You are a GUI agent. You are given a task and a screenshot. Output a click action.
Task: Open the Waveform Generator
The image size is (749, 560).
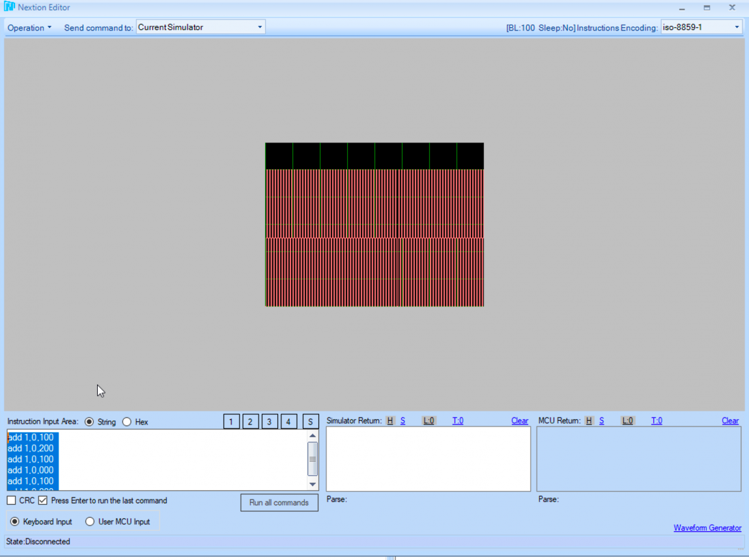pos(707,527)
